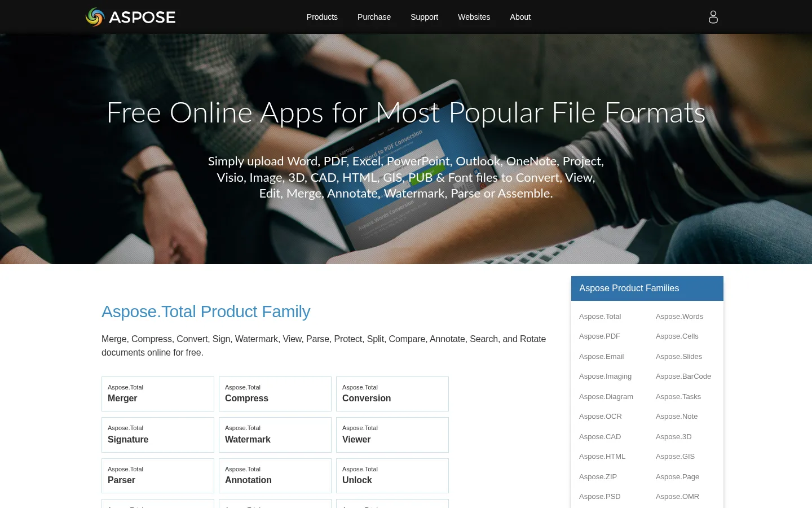Select Aspose.Imaging in product families
Screen dimensions: 812x508
605,376
